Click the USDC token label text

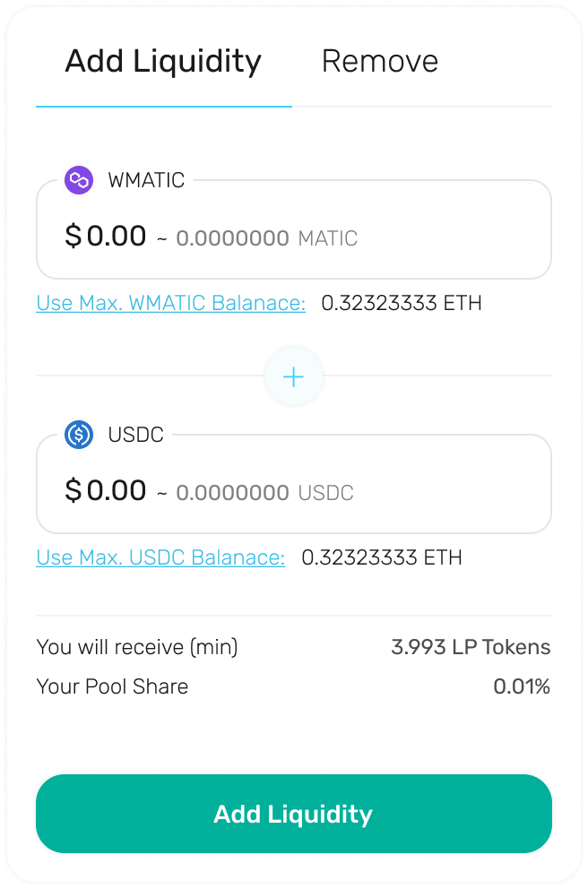click(x=136, y=435)
